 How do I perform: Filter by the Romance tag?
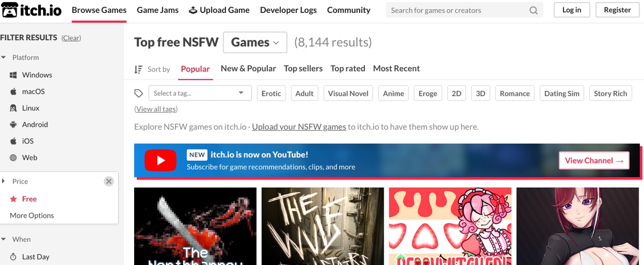[x=515, y=93]
